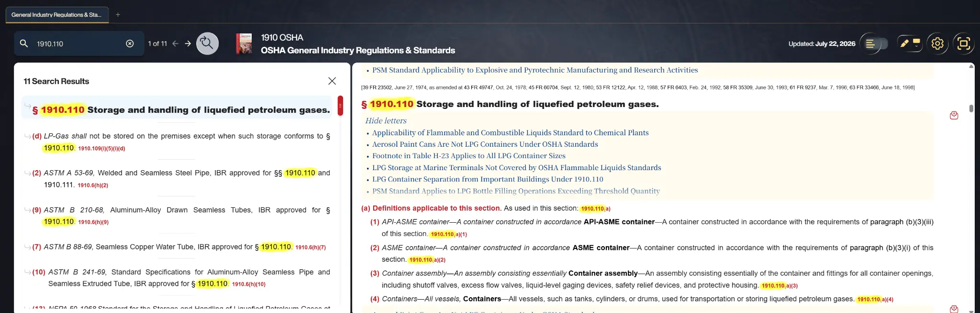Click the 1910.6(h)(10) citation reference

(249, 284)
